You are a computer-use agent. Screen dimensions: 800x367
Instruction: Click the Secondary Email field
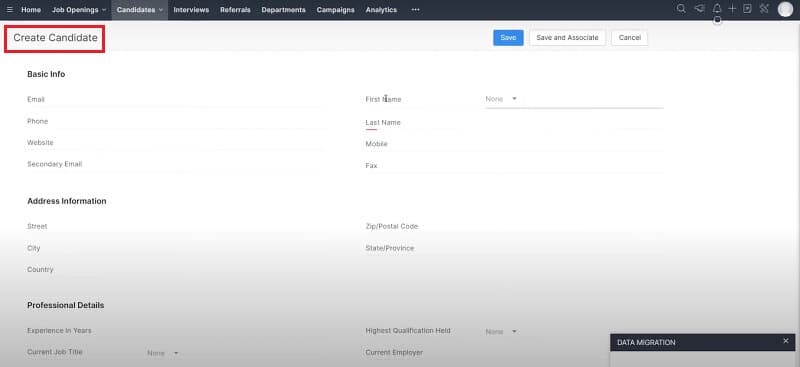click(235, 164)
